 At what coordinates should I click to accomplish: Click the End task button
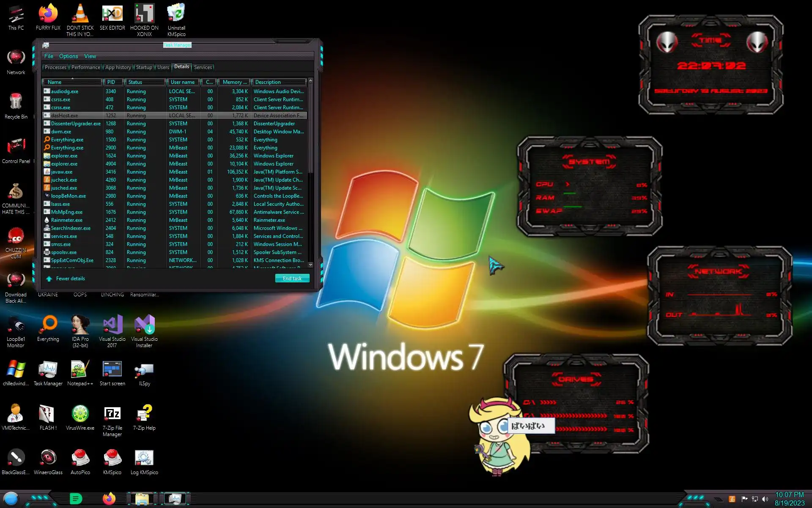click(x=292, y=278)
